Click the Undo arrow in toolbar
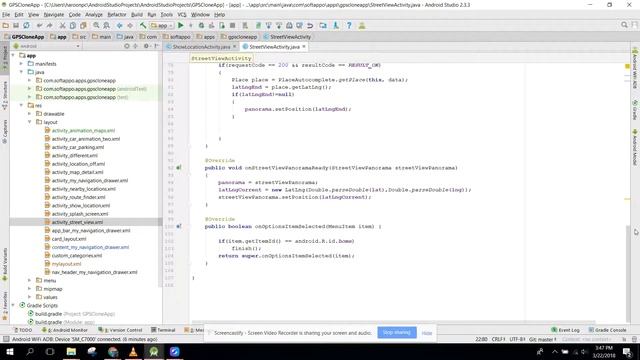Screen dimensions: 640x360 coord(40,25)
